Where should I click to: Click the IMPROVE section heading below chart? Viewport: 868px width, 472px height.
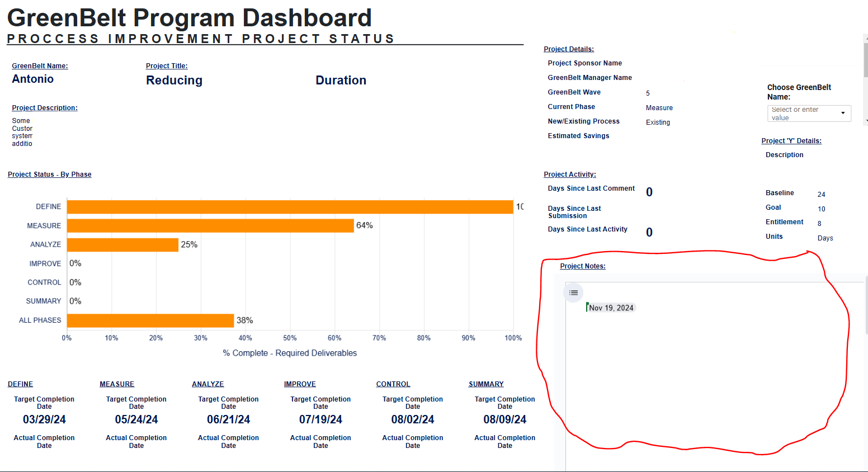pyautogui.click(x=300, y=384)
